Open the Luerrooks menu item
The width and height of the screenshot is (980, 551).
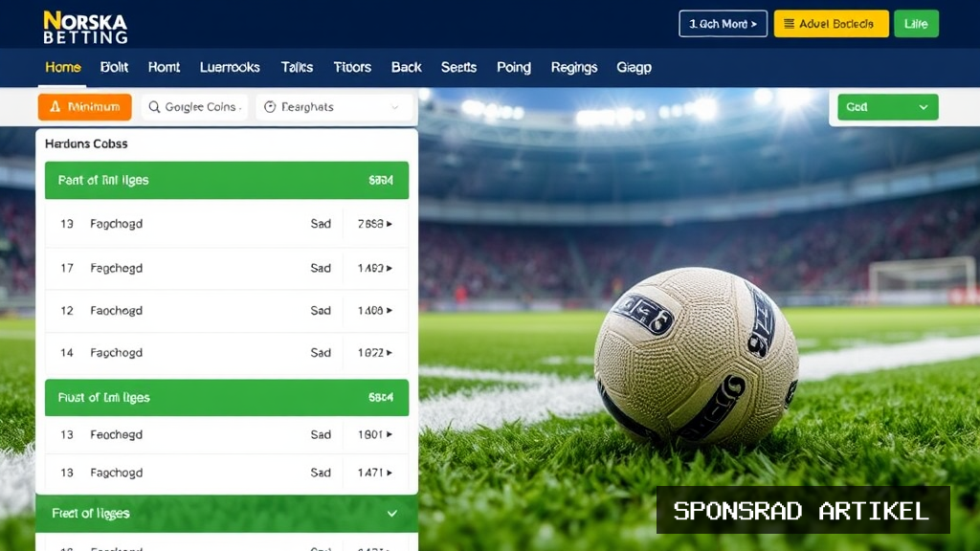[x=230, y=68]
